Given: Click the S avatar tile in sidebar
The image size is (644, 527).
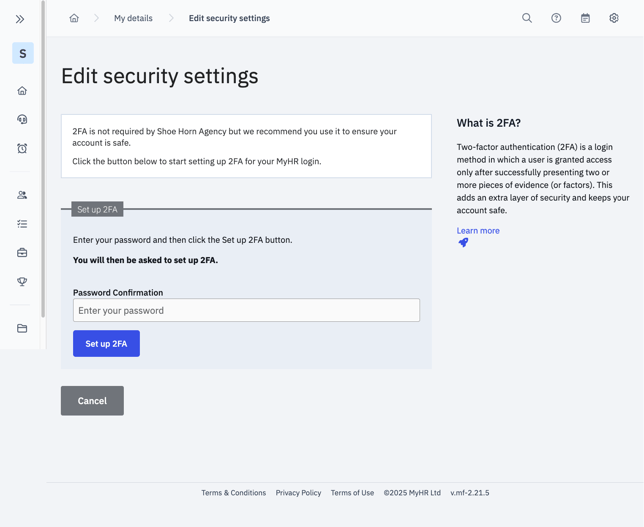Looking at the screenshot, I should (x=22, y=54).
